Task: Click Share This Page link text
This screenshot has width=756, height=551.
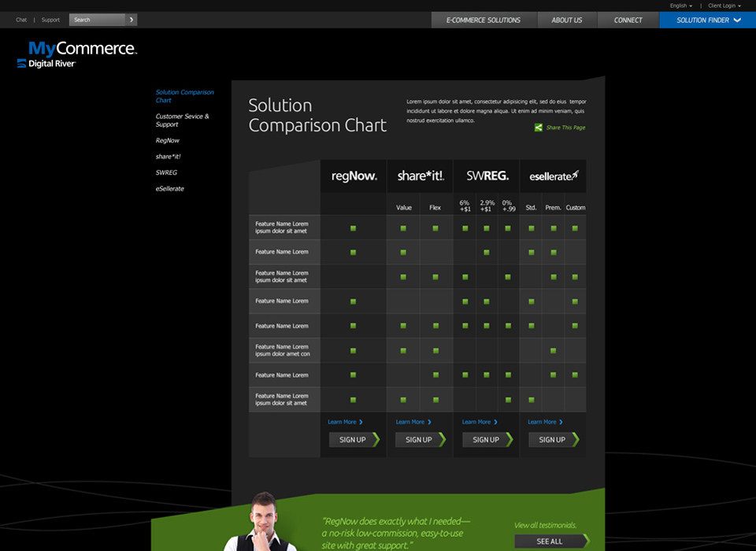Action: [x=565, y=128]
